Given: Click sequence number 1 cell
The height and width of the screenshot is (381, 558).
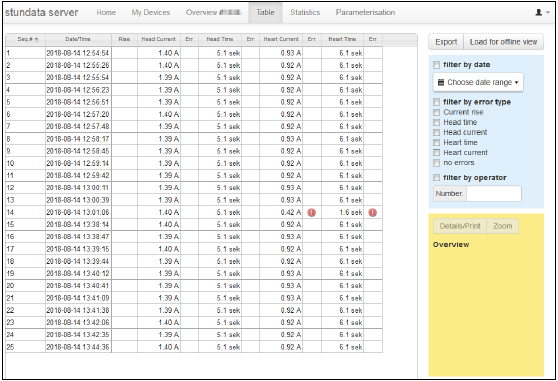Looking at the screenshot, I should pos(25,53).
